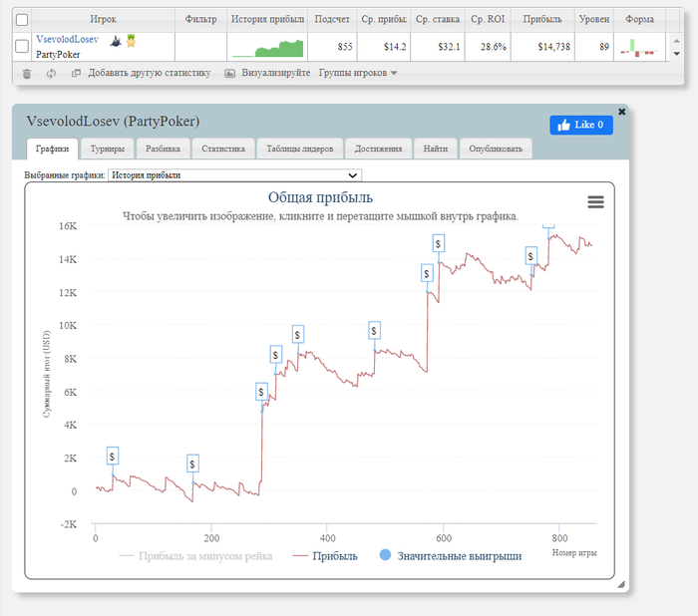Click the 28.6% ROI value

[494, 47]
